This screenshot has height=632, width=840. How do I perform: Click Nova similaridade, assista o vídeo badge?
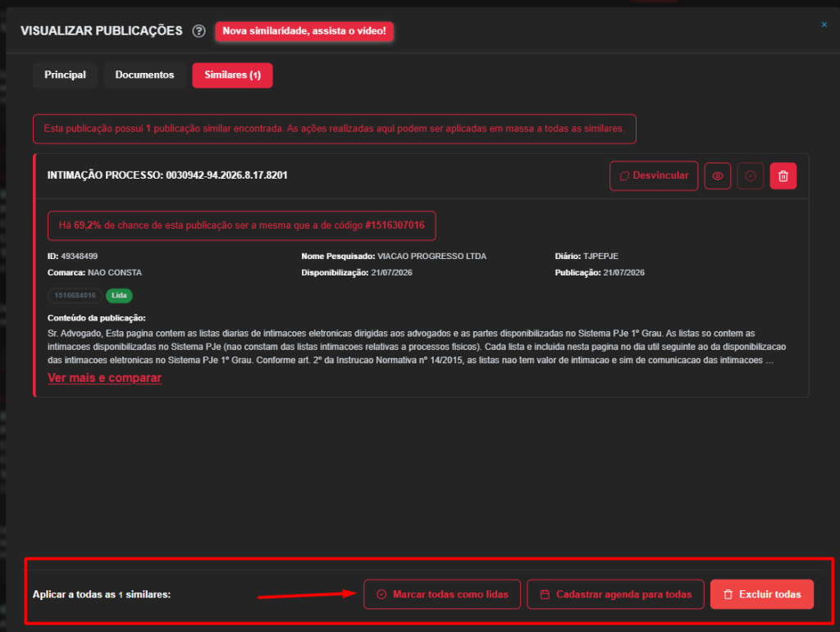304,31
